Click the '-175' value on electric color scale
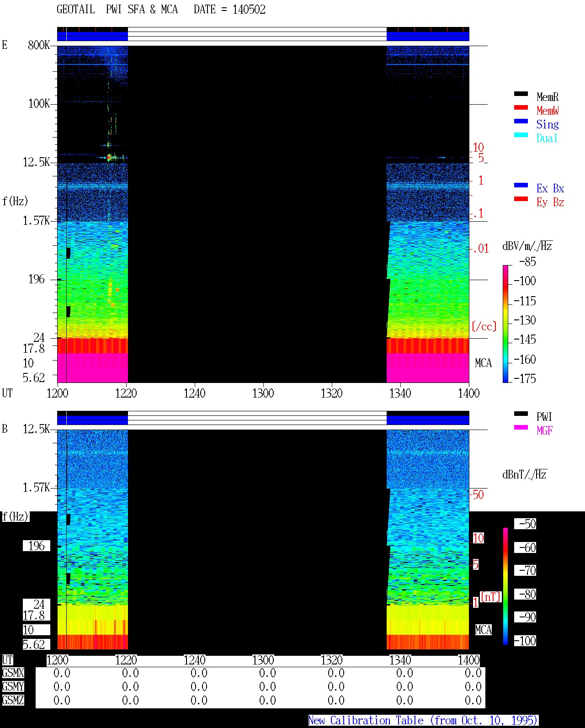Viewport: 585px width, 728px height. click(x=525, y=378)
